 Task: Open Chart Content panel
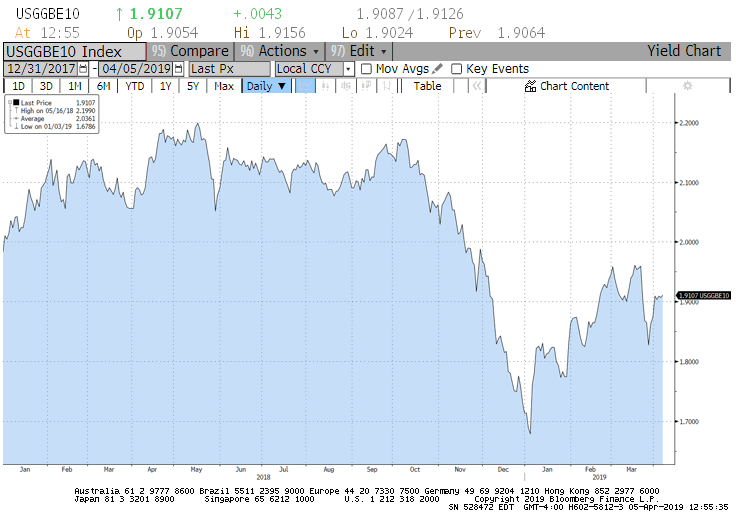coord(566,86)
